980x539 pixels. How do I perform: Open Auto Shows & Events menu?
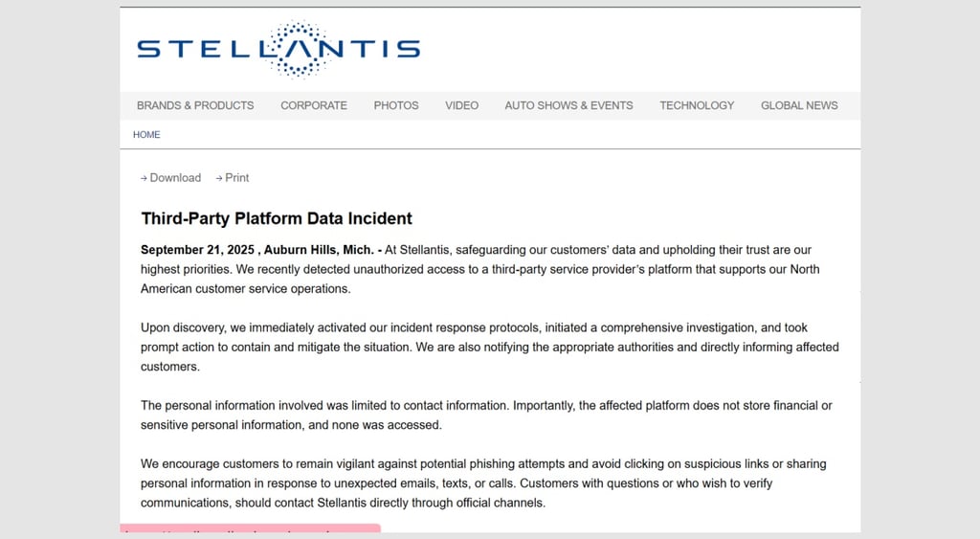(568, 105)
